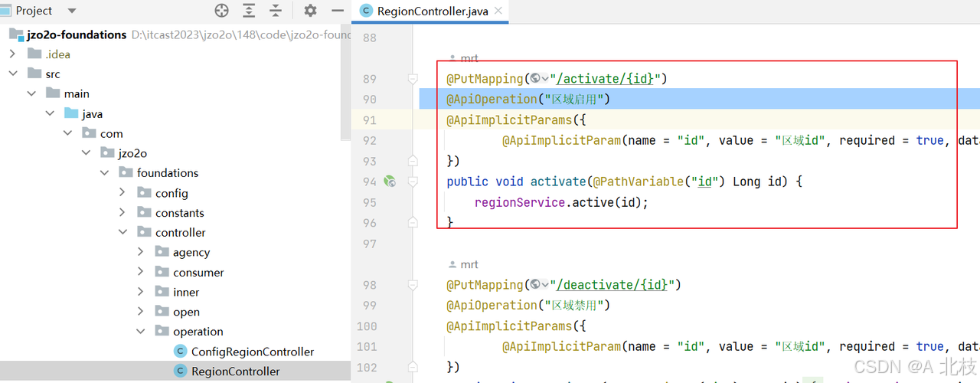The height and width of the screenshot is (383, 980).
Task: Click the inner package folder icon
Action: (162, 292)
